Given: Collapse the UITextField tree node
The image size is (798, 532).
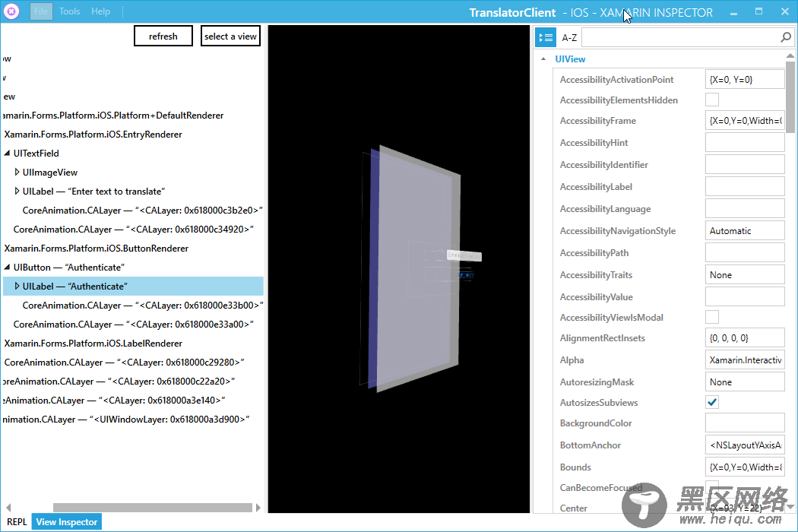Looking at the screenshot, I should (7, 154).
